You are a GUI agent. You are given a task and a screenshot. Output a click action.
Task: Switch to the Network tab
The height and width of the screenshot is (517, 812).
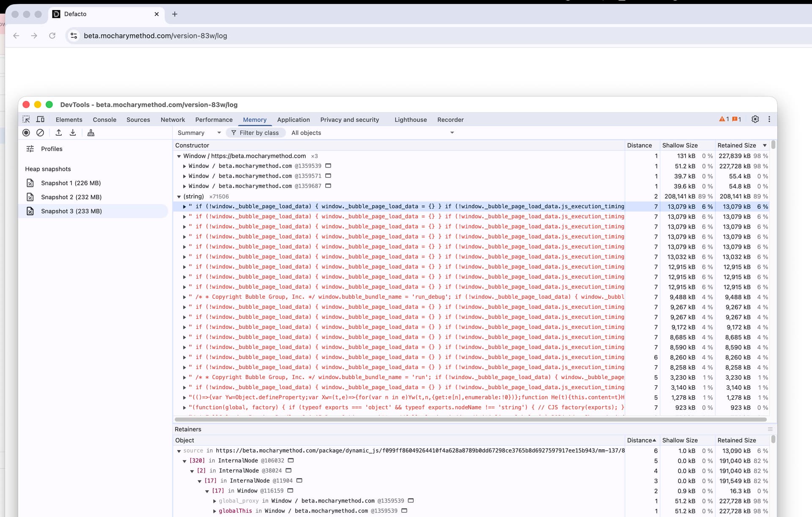(x=173, y=120)
